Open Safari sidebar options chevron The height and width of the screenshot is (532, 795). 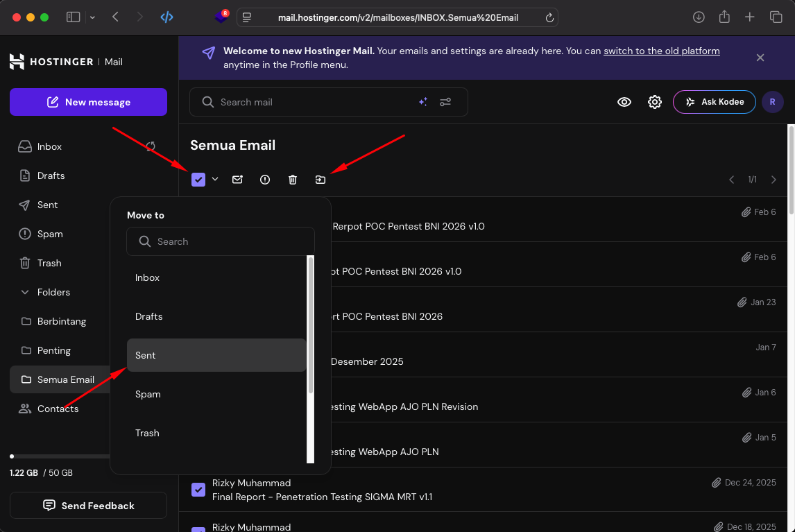click(92, 17)
